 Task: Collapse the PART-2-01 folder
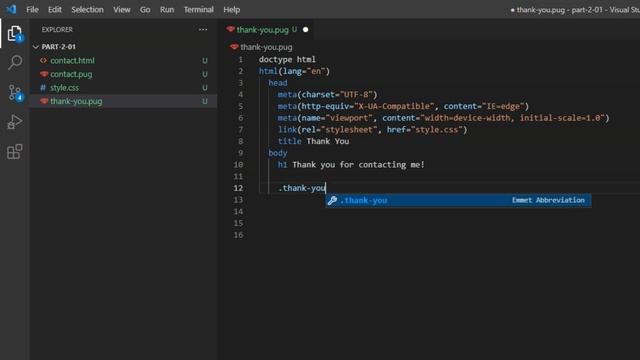click(36, 47)
